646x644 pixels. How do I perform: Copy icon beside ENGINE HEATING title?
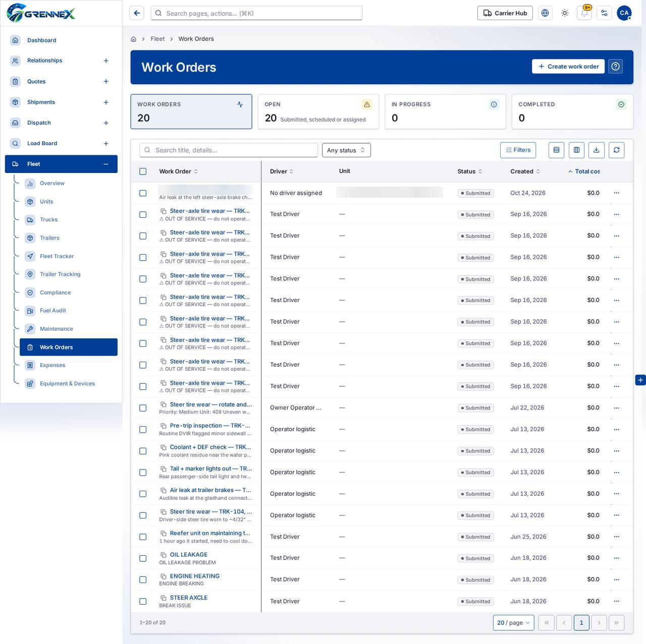(x=164, y=576)
